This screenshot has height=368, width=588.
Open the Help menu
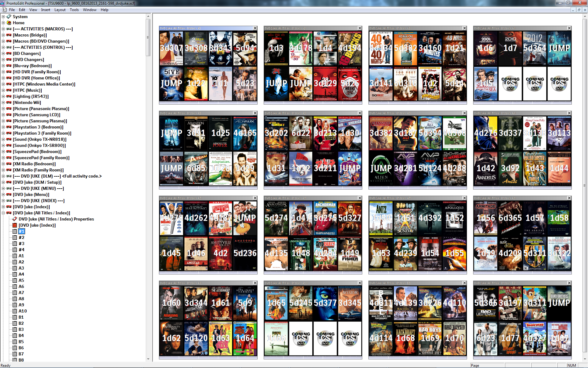click(x=104, y=10)
